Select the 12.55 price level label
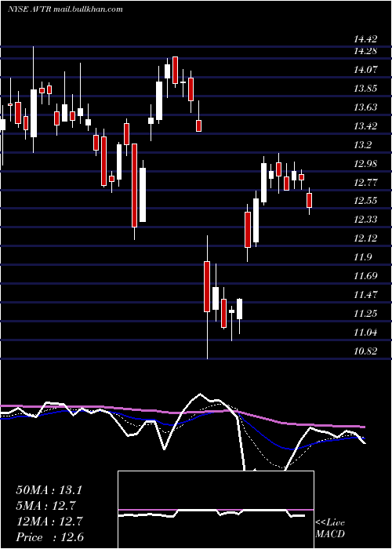 coord(365,201)
